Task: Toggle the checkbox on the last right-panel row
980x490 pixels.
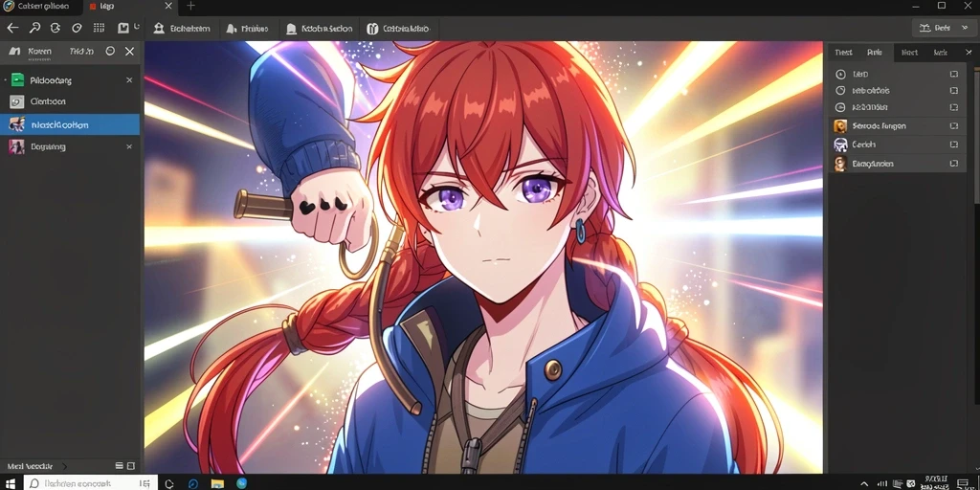Action: [x=954, y=164]
